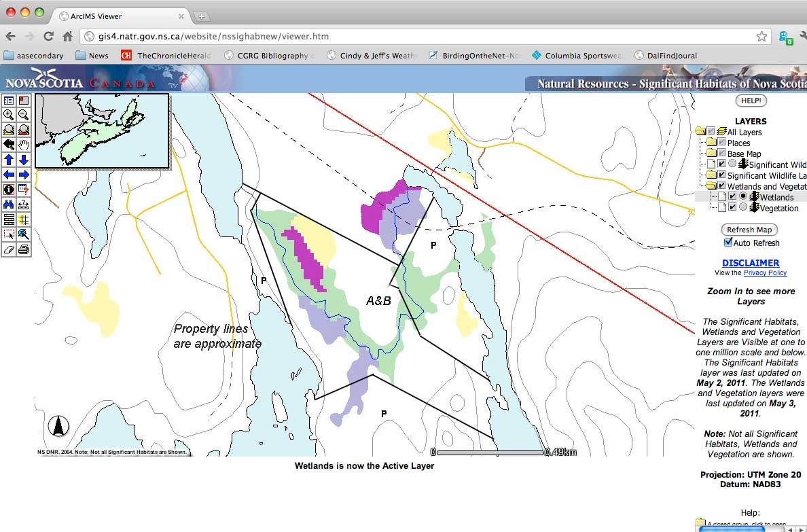807x532 pixels.
Task: Print the map using printer icon
Action: point(24,250)
